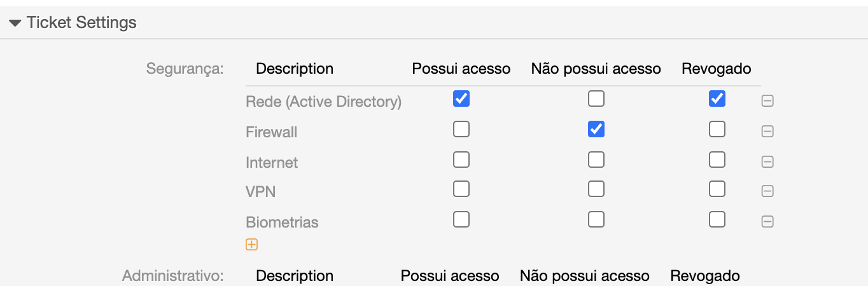The width and height of the screenshot is (868, 286).
Task: Check Possui acesso for Firewall
Action: [x=461, y=130]
